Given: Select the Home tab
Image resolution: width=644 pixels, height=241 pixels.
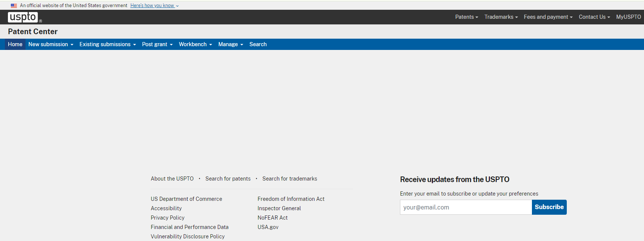Looking at the screenshot, I should point(15,44).
